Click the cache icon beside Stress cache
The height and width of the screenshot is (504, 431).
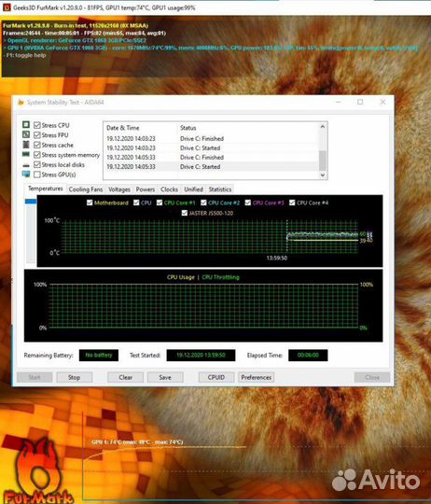point(26,145)
